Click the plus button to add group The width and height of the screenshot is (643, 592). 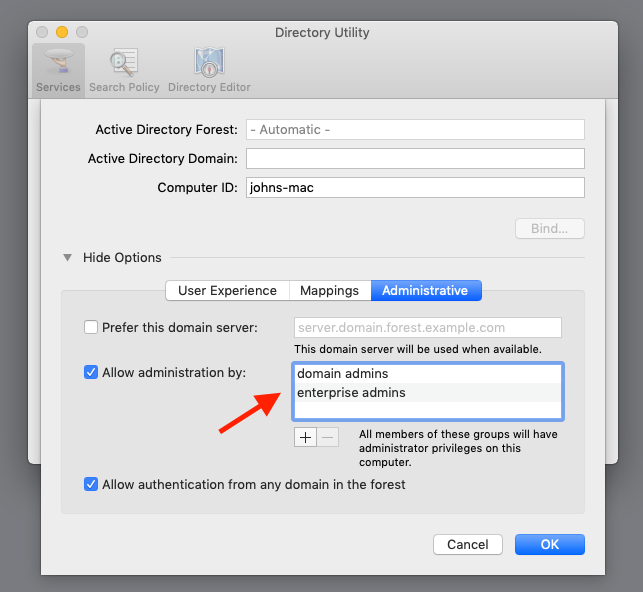tap(305, 437)
